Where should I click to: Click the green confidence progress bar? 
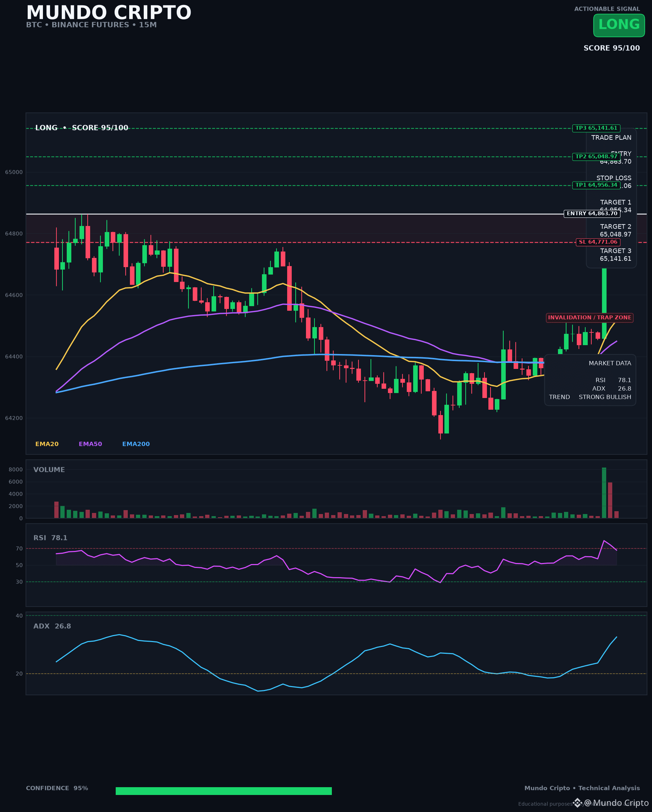pos(224,791)
